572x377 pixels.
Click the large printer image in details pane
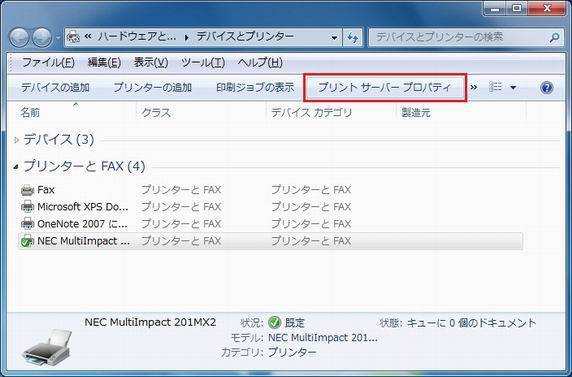pyautogui.click(x=47, y=347)
